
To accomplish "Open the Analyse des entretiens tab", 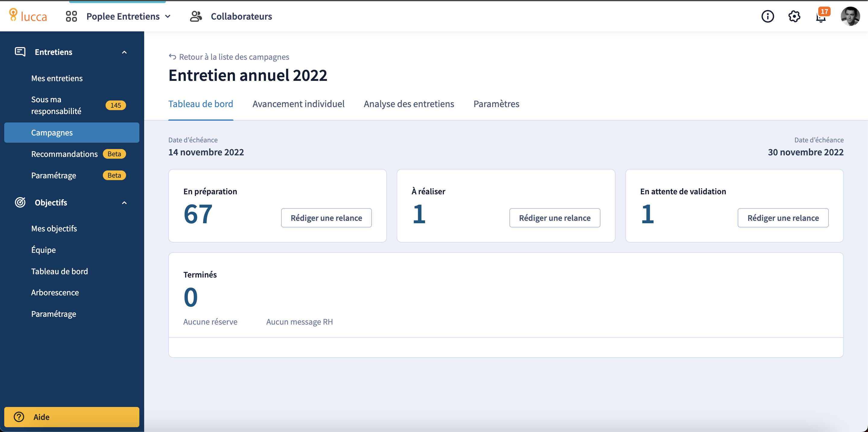I will [x=409, y=104].
